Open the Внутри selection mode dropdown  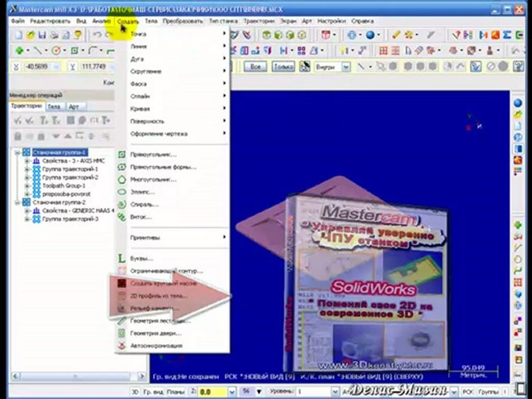coord(346,67)
